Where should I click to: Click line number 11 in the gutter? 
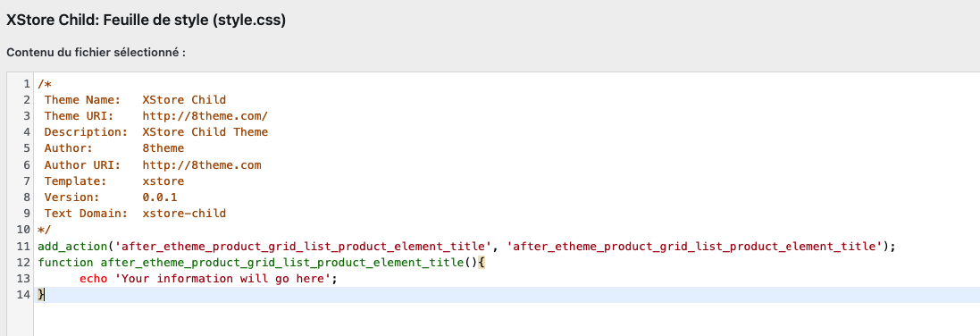click(24, 247)
